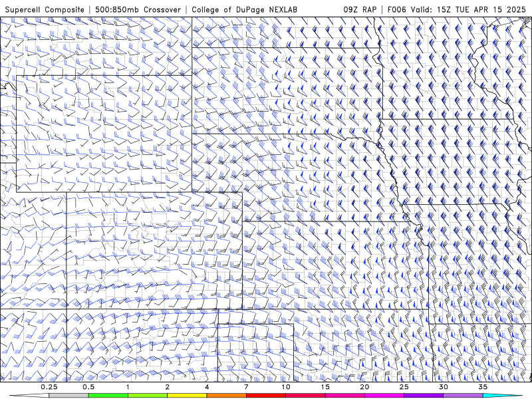This screenshot has width=532, height=399.
Task: Click the legend value 4
Action: point(207,387)
